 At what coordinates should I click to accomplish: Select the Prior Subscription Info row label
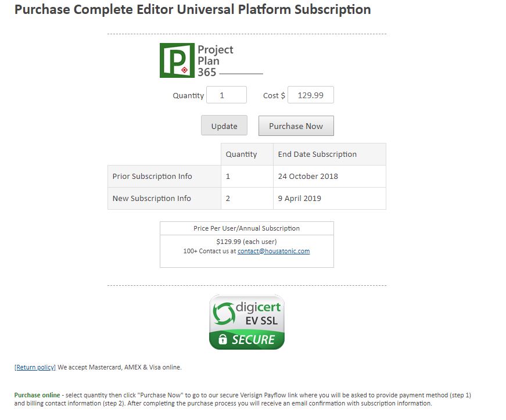point(152,176)
